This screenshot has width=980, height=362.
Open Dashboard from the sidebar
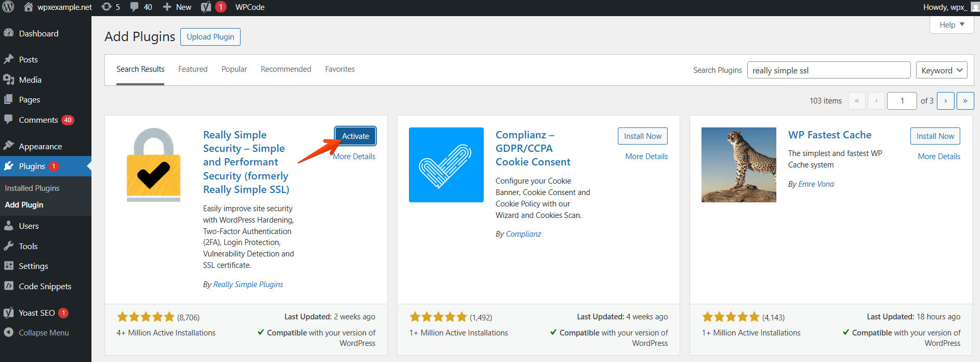[38, 33]
